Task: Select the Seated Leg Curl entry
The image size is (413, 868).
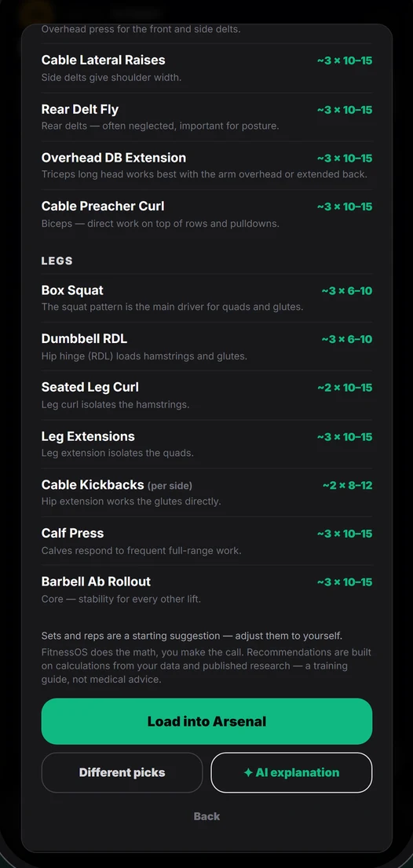Action: pos(206,396)
